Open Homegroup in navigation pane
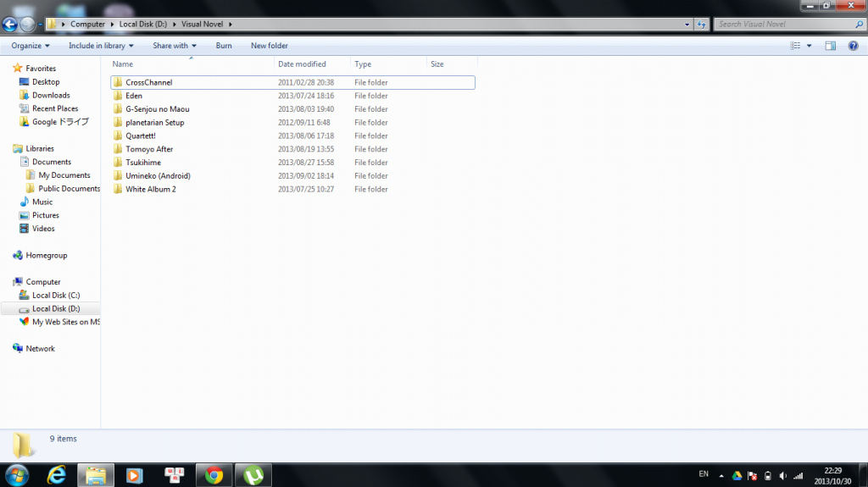The width and height of the screenshot is (868, 487). tap(47, 255)
